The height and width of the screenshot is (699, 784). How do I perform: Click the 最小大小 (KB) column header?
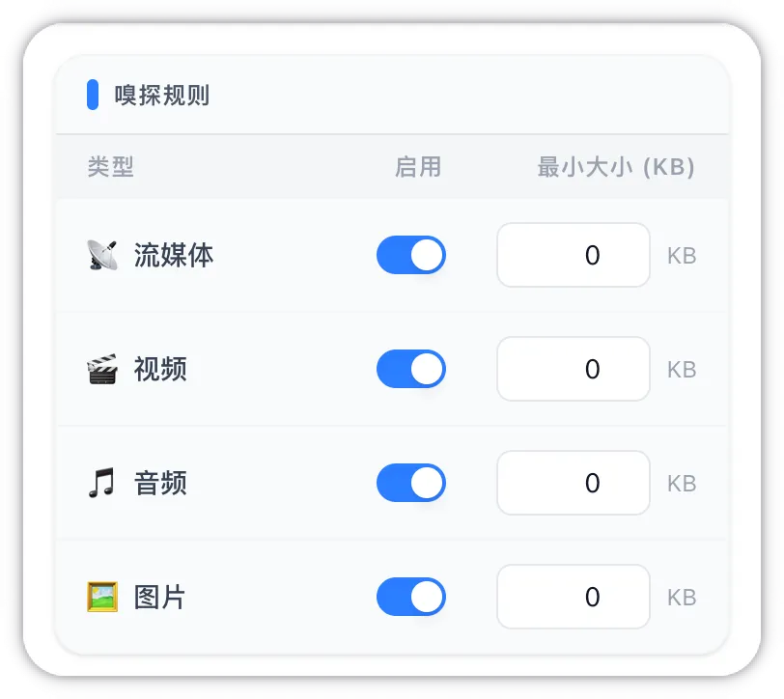coord(616,166)
